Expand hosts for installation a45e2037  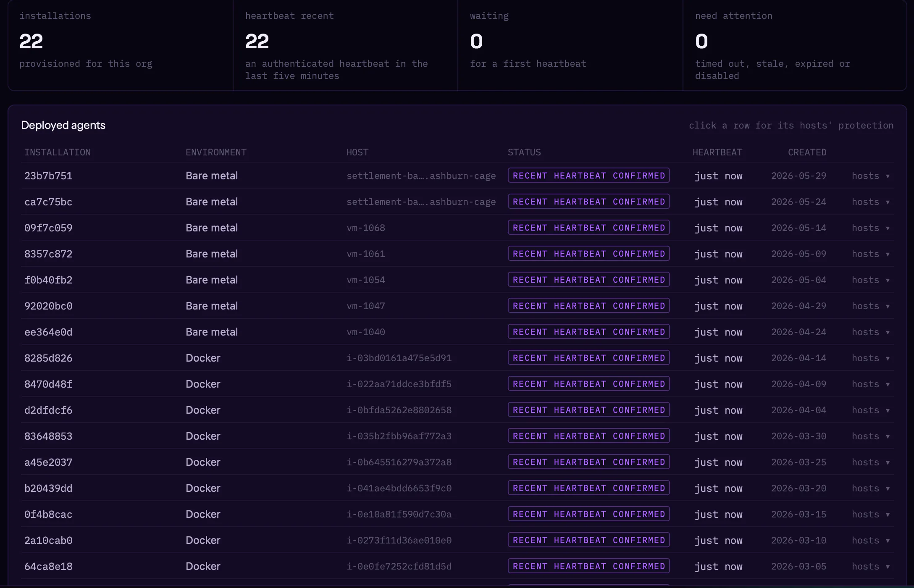[x=871, y=462]
